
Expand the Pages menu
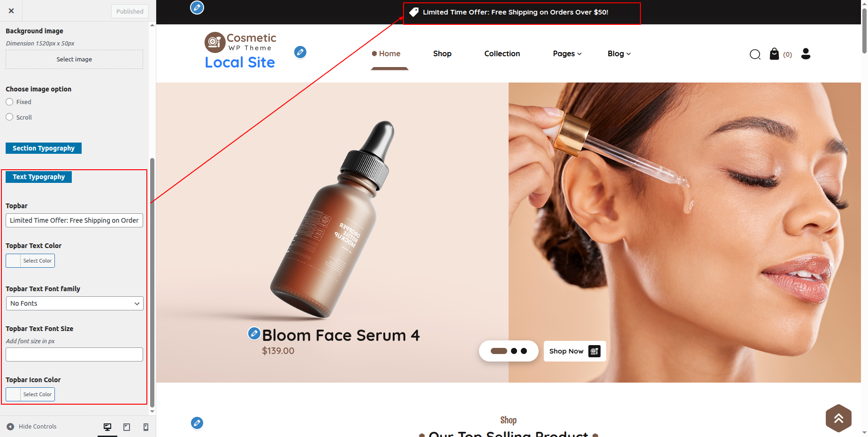pyautogui.click(x=567, y=54)
